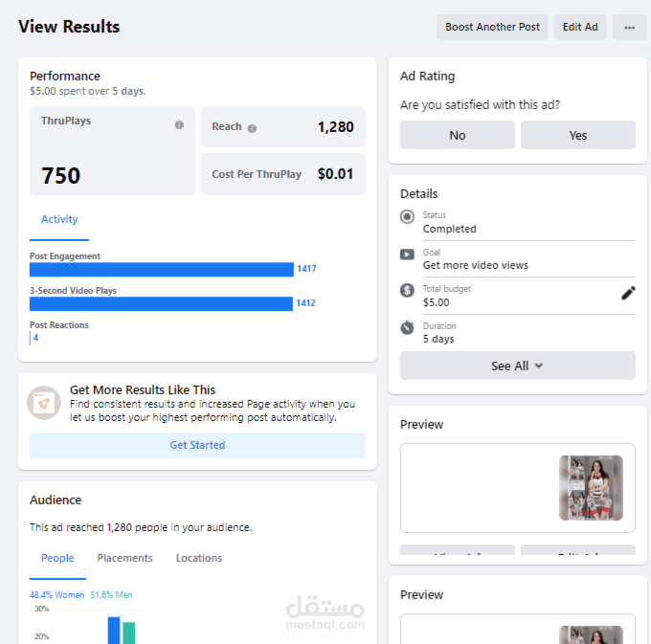Screen dimensions: 651x644
Task: Click the Goal video play icon
Action: [x=407, y=254]
